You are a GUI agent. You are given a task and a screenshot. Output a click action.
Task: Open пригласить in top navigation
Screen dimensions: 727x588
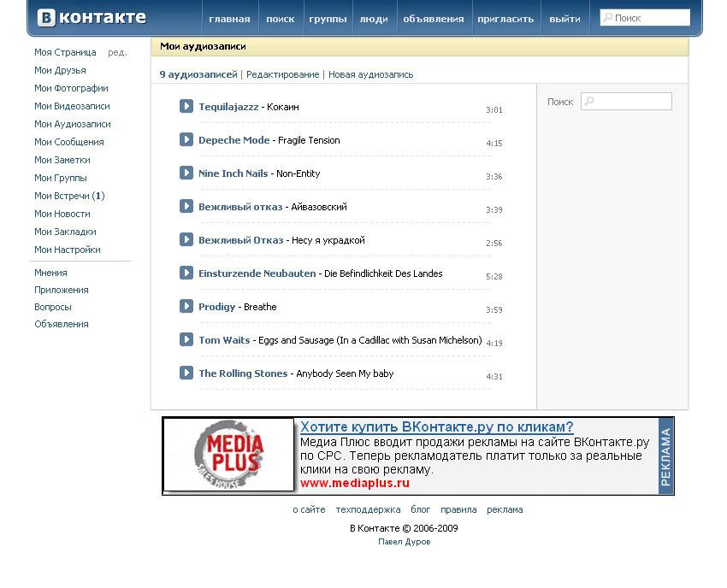(505, 19)
